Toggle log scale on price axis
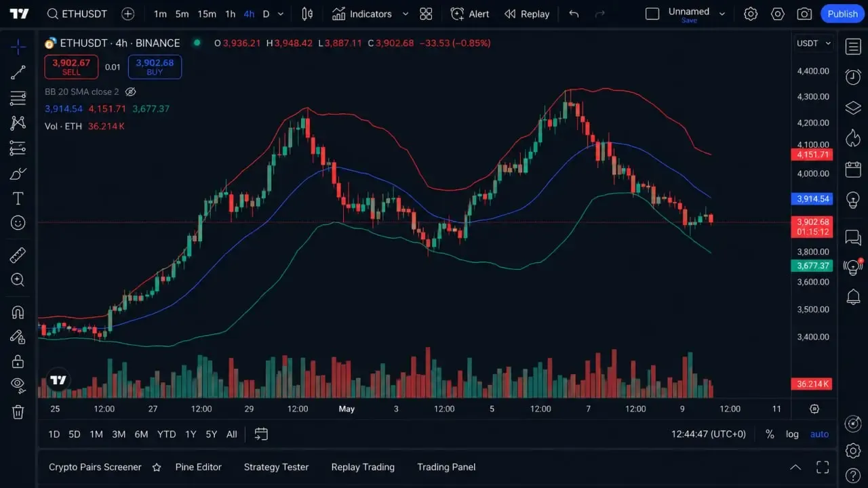Image resolution: width=868 pixels, height=488 pixels. tap(792, 434)
